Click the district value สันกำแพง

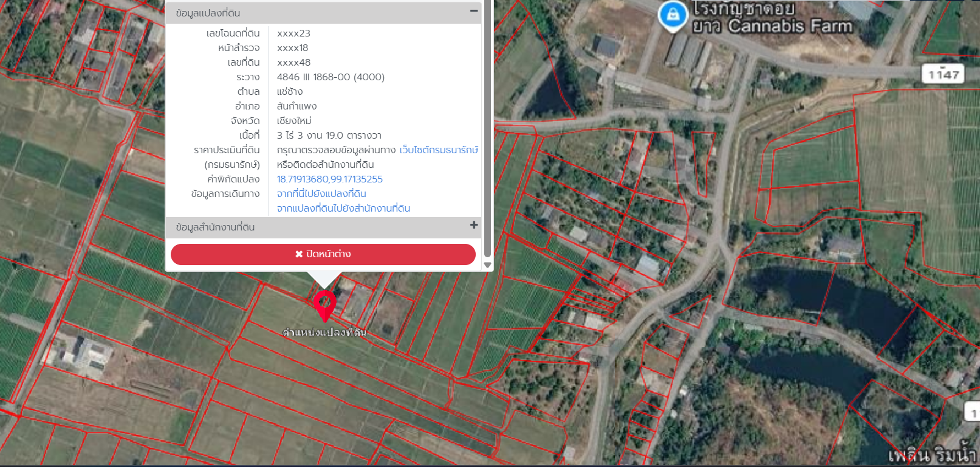click(296, 106)
